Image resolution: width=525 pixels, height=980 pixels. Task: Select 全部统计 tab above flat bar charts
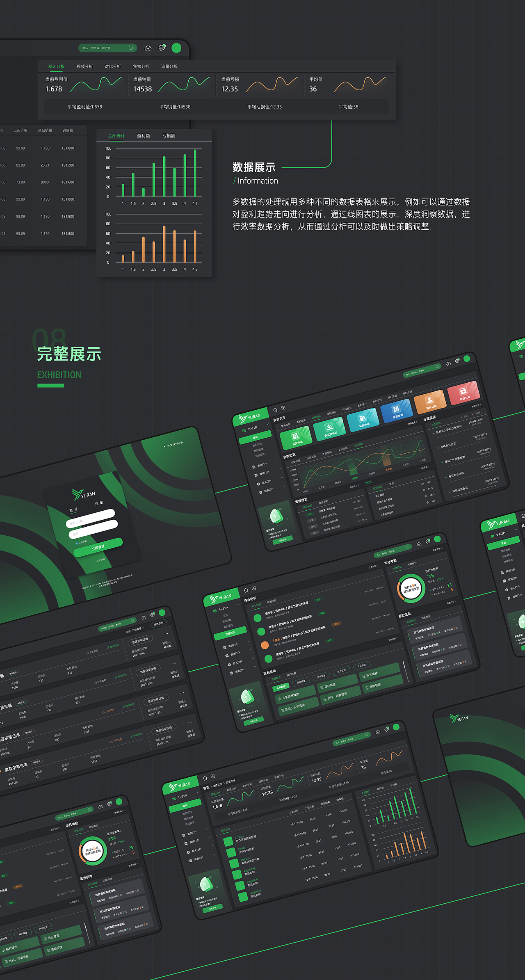click(x=116, y=136)
